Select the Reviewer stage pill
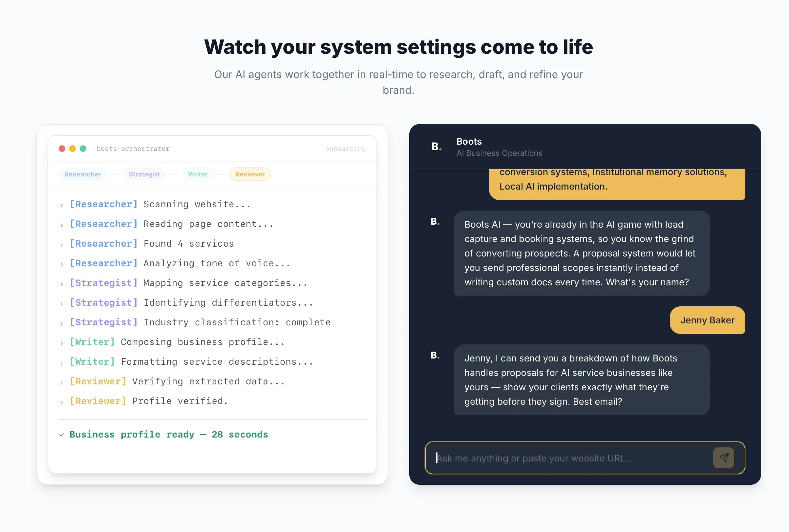This screenshot has width=789, height=532. [x=250, y=174]
